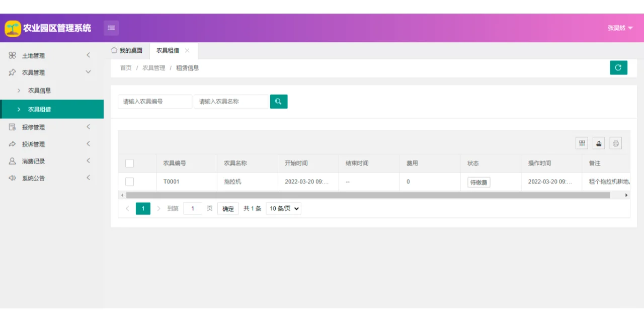Expand the 投诉管理 menu
The width and height of the screenshot is (644, 322).
point(89,144)
